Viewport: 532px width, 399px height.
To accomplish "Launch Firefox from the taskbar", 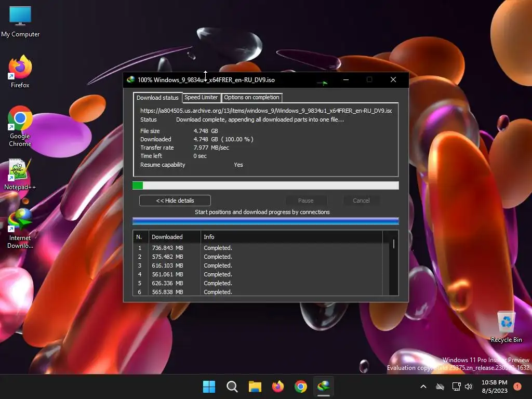I will (x=278, y=387).
